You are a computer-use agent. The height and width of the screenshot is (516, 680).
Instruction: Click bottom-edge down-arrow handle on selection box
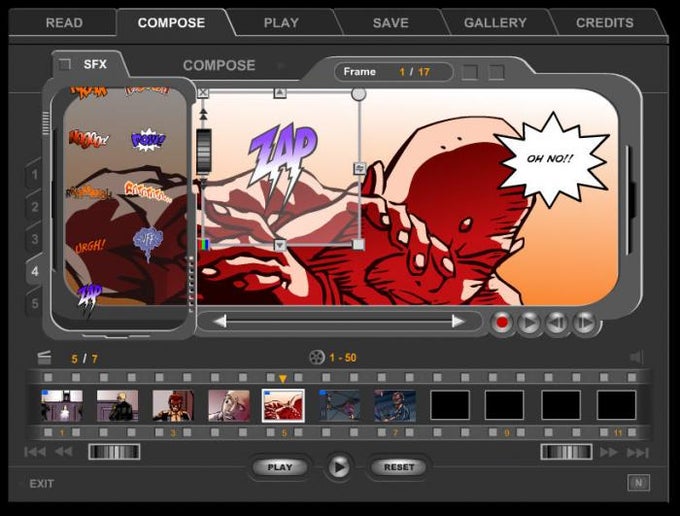pos(280,245)
